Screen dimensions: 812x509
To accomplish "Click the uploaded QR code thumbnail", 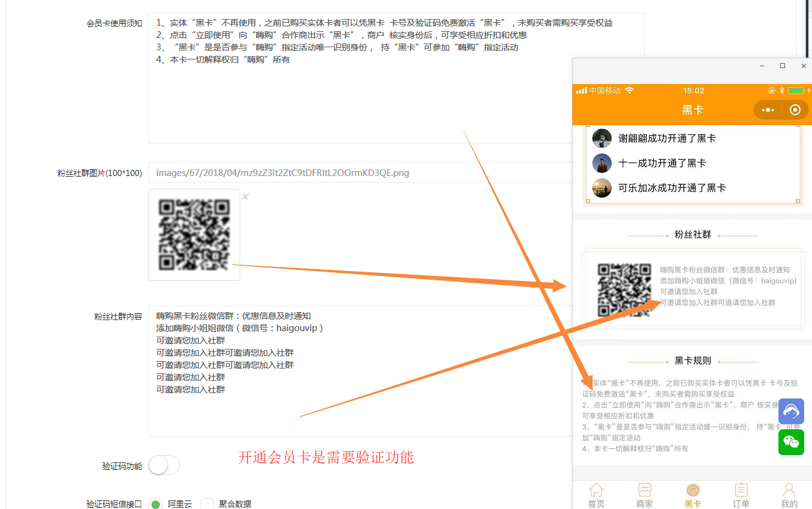I will [x=194, y=235].
